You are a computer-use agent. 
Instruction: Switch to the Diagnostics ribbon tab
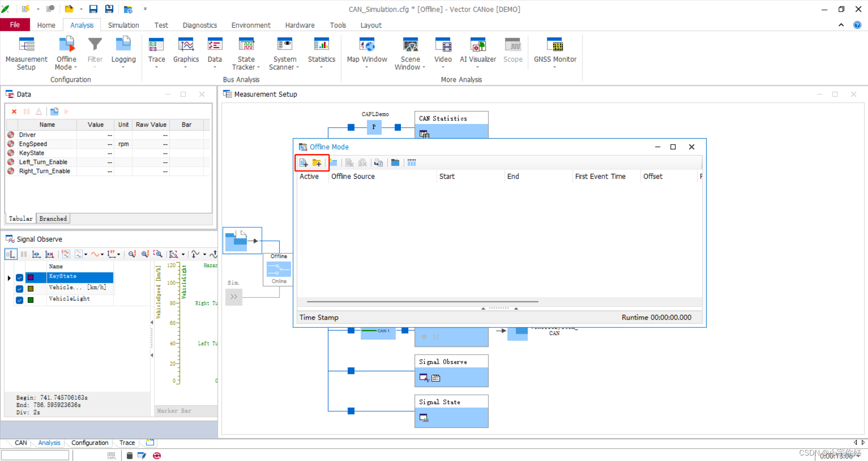[200, 25]
